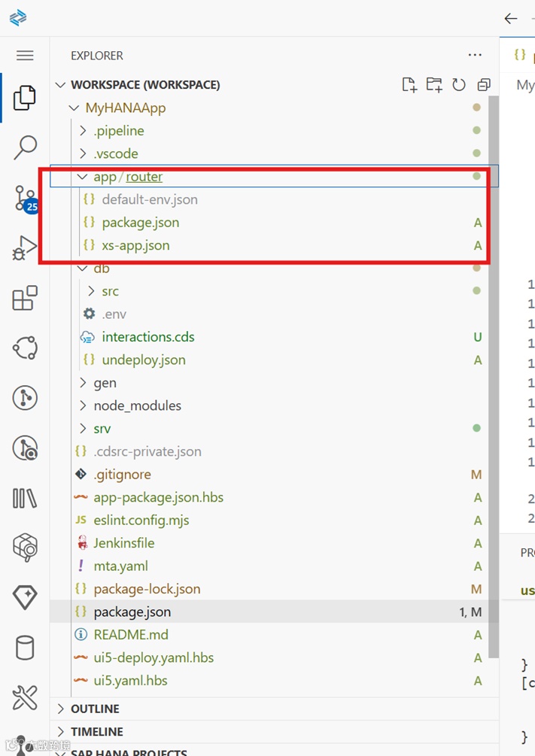Open the Explorer files view icon

tap(25, 98)
